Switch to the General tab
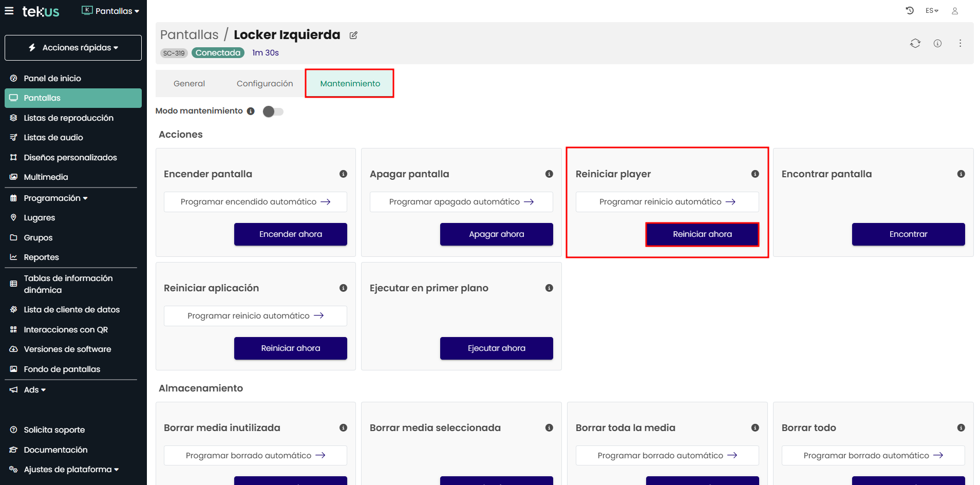The height and width of the screenshot is (485, 980). (189, 83)
